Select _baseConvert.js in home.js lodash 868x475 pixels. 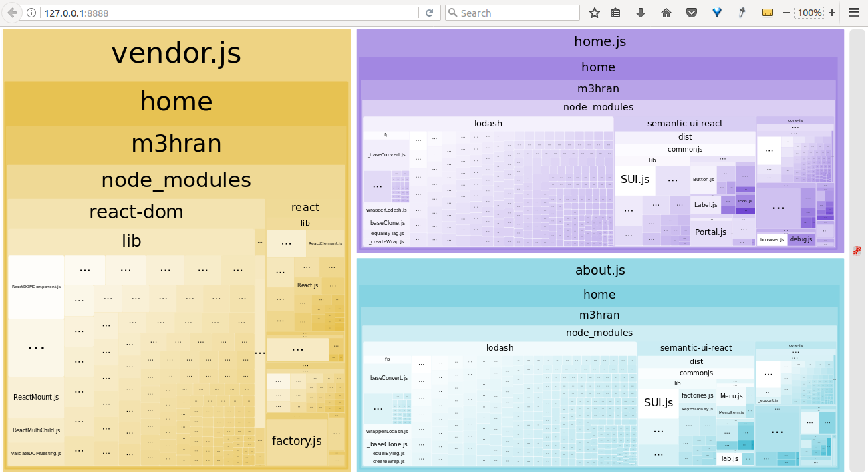point(386,155)
